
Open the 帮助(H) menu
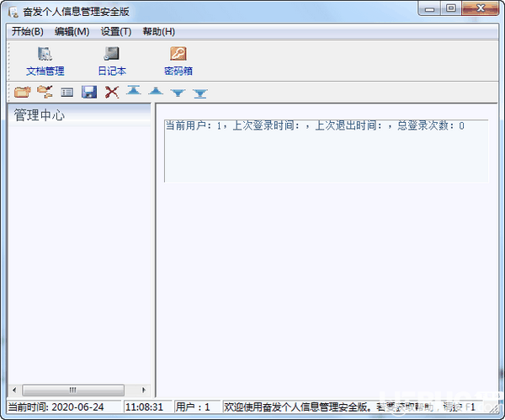point(159,32)
